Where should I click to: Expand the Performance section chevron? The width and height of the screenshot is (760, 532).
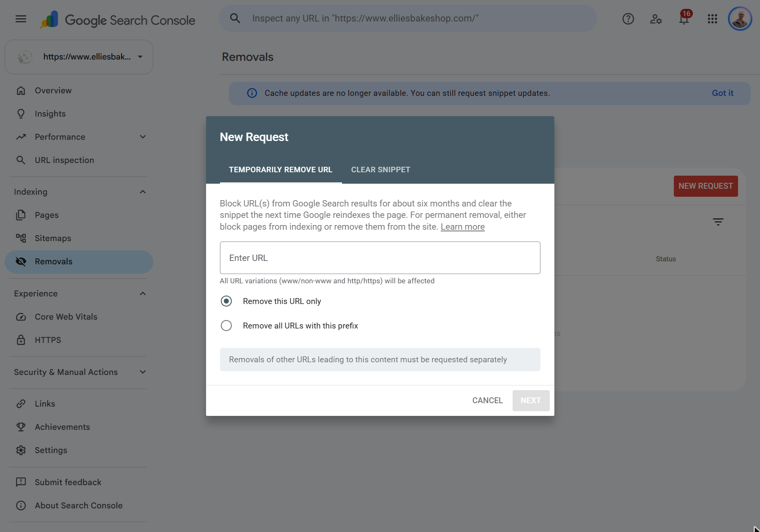click(143, 137)
